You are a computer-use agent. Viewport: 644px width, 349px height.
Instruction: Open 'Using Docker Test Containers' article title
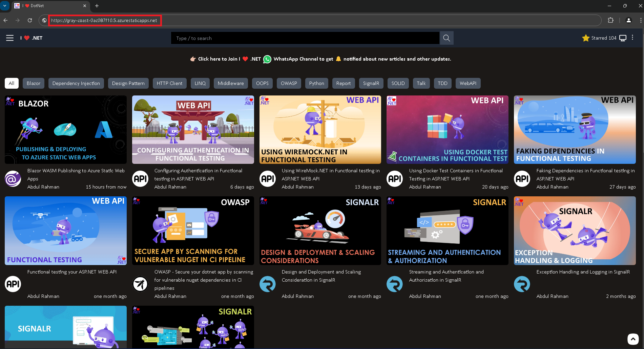click(x=456, y=175)
